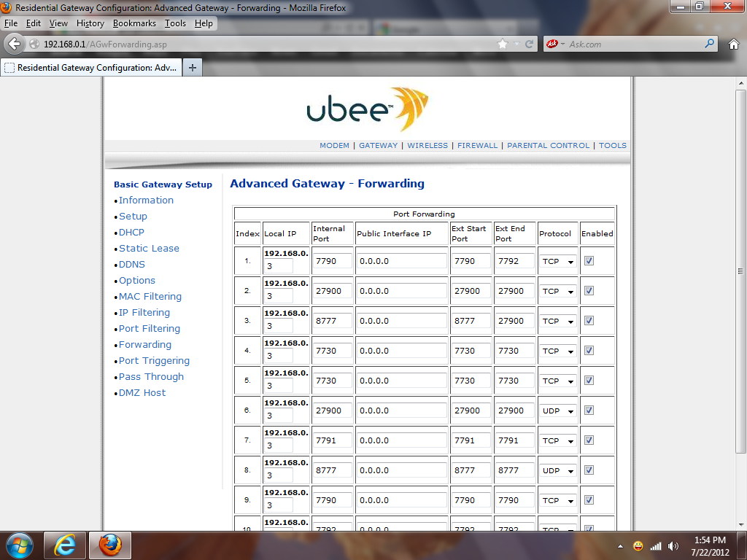Open the search engine selector dropdown arrow
Image resolution: width=747 pixels, height=560 pixels.
562,44
